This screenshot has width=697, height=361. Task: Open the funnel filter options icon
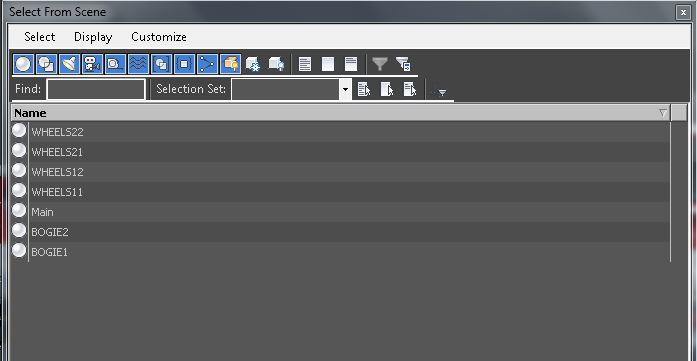(x=403, y=64)
